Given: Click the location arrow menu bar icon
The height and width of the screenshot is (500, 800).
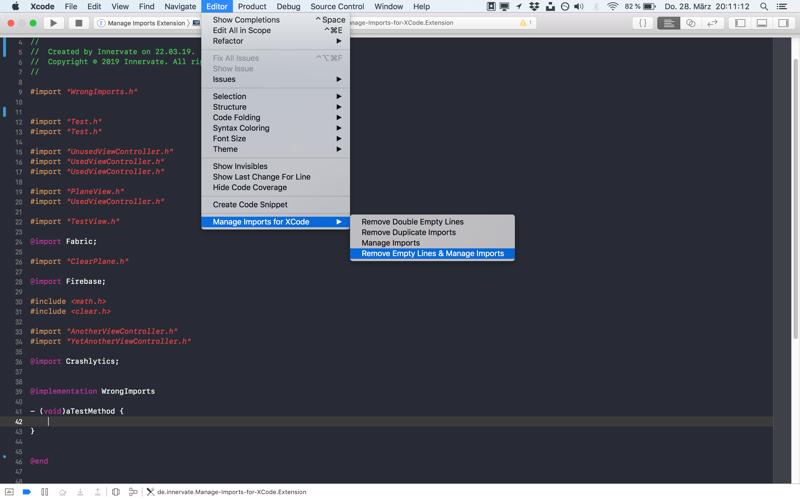Looking at the screenshot, I should (519, 7).
